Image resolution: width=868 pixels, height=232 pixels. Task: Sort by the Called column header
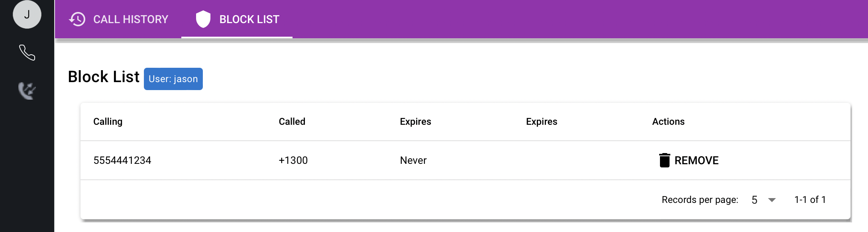coord(292,121)
